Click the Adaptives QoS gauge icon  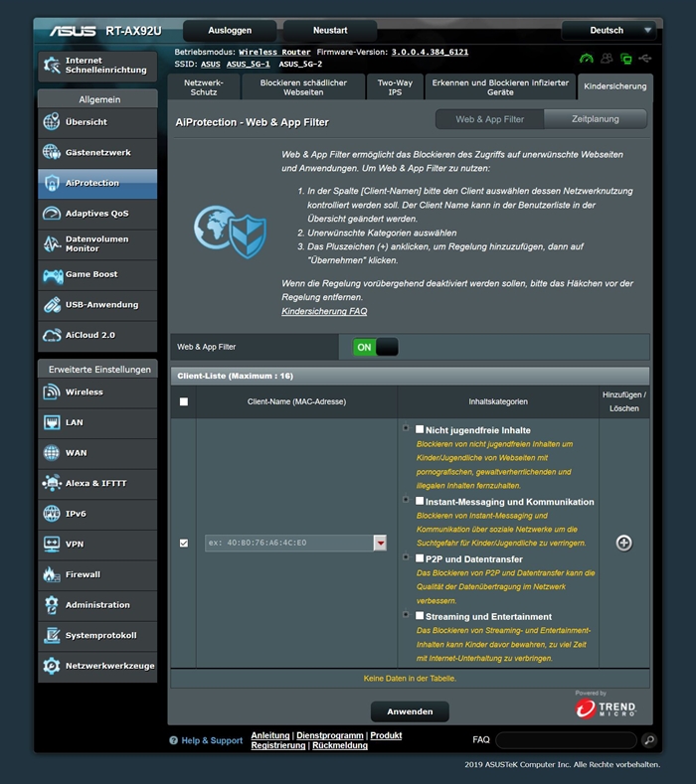click(52, 214)
